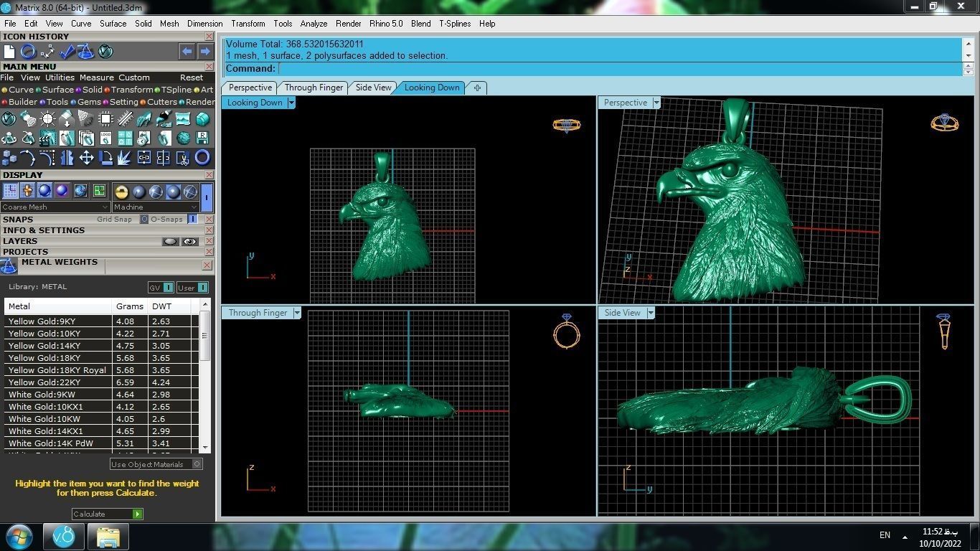Toggle layer visibility eye icon in Layers
The image size is (980, 551).
[189, 242]
